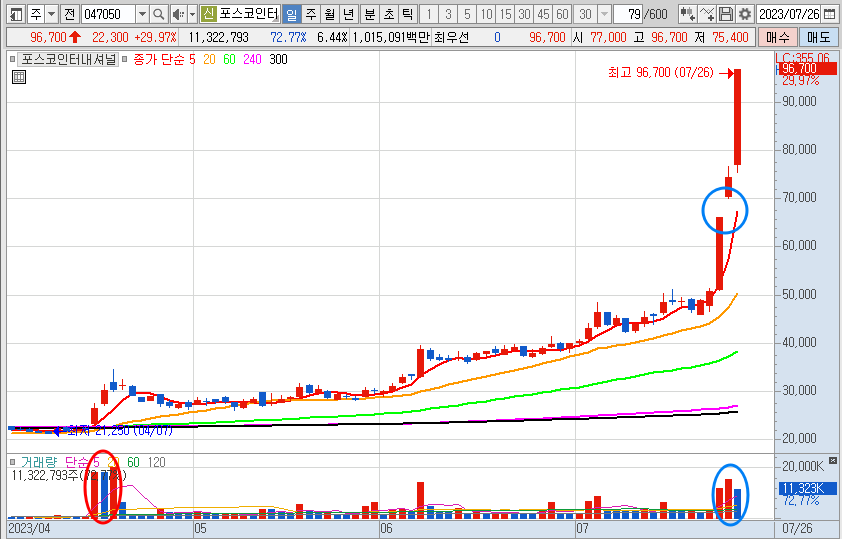Screen dimensions: 842x539
Task: Click the grid table icon below chart label
Action: [19, 77]
